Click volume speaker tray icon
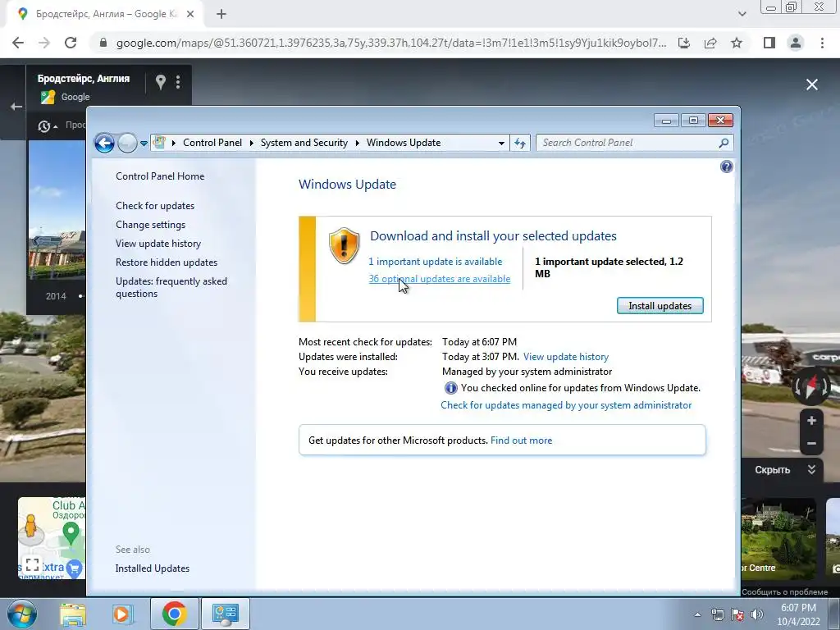 pos(756,614)
